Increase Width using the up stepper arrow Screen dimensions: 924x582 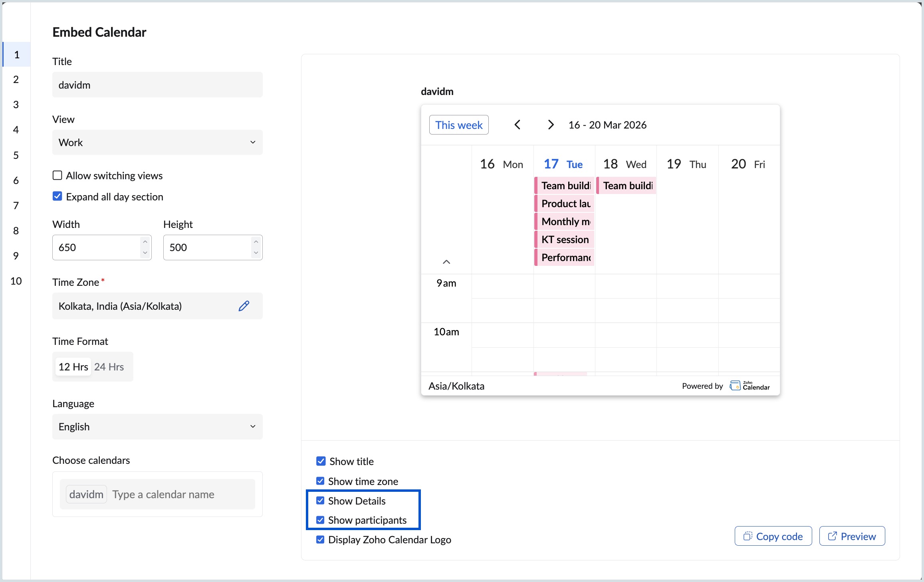(x=145, y=242)
